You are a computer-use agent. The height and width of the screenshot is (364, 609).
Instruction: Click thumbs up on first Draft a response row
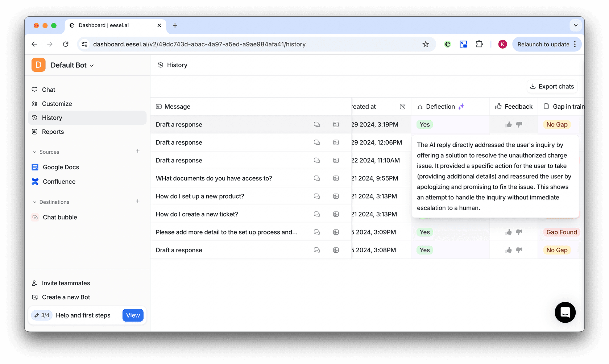coord(509,125)
